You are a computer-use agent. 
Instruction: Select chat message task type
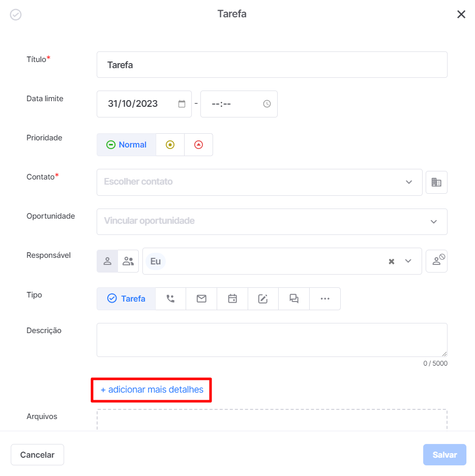coord(294,299)
